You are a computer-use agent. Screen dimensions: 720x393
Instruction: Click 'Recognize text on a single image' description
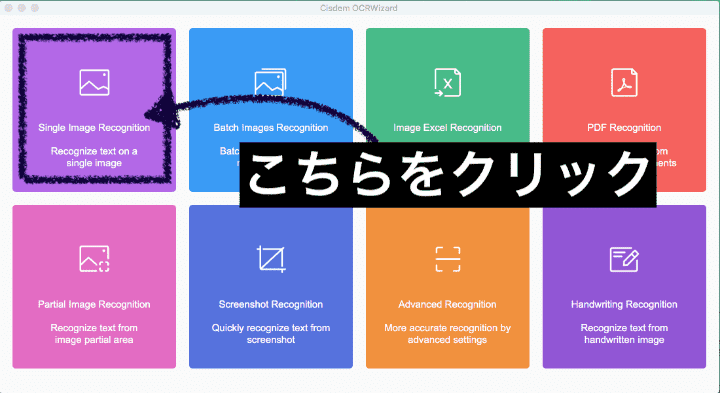click(x=94, y=157)
